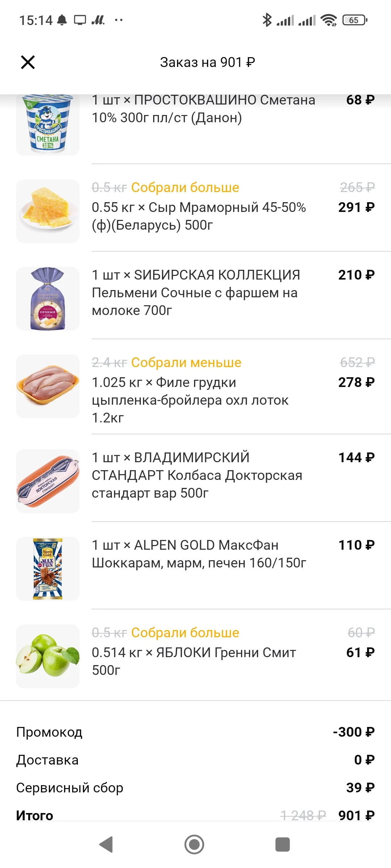Open the marble cheese product image
Screen dimensions: 391x868
tap(48, 211)
